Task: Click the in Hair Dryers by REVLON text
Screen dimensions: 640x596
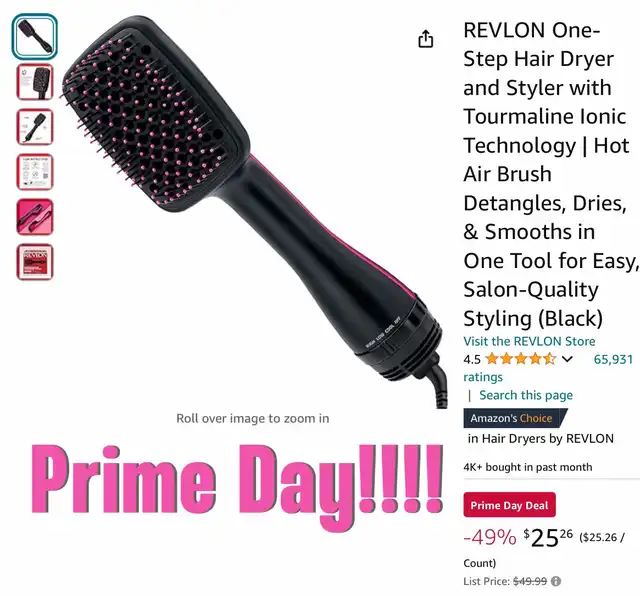Action: click(x=540, y=438)
